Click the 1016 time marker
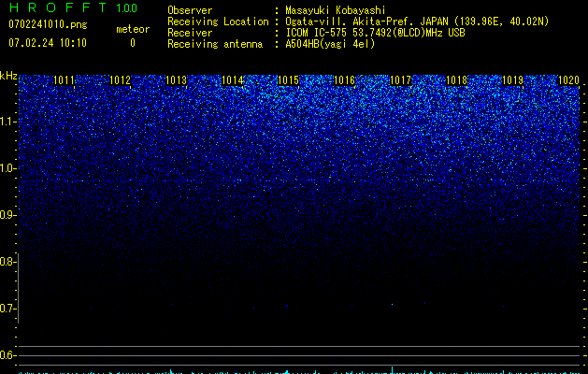The image size is (588, 374). coord(344,80)
